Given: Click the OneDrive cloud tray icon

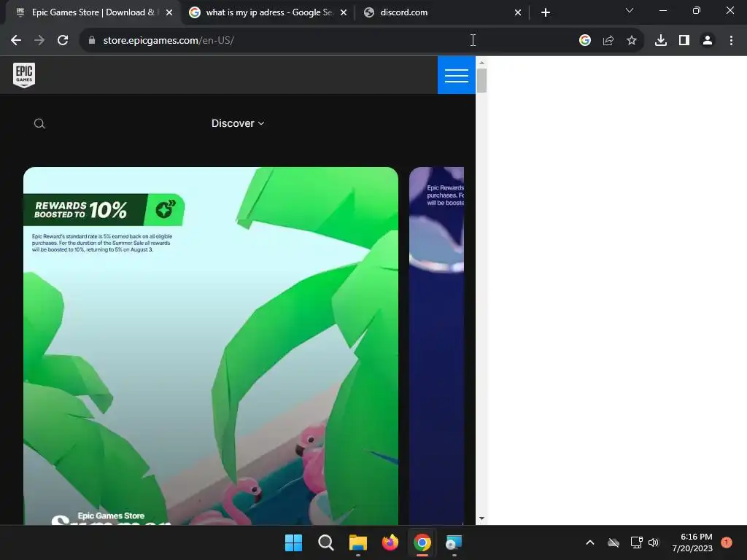Looking at the screenshot, I should click(614, 542).
